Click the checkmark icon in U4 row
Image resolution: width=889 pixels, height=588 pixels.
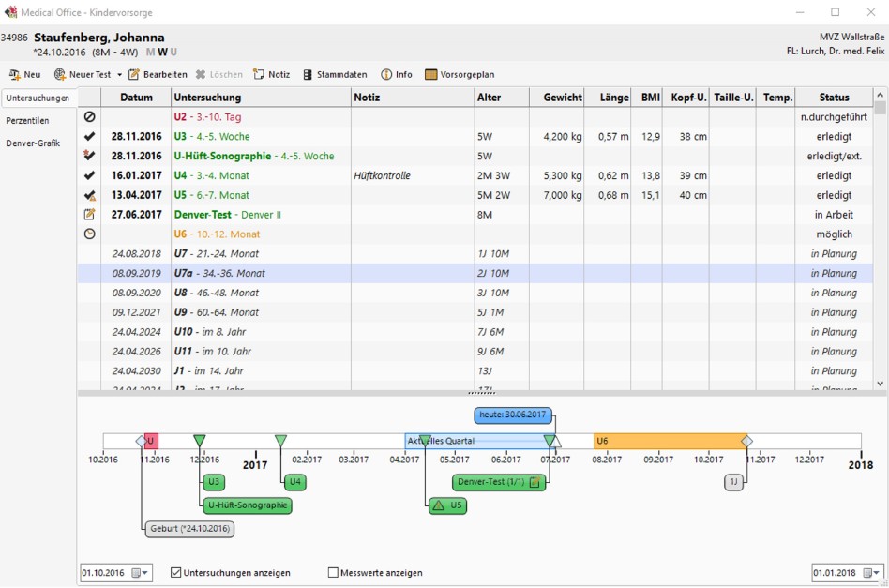[90, 175]
